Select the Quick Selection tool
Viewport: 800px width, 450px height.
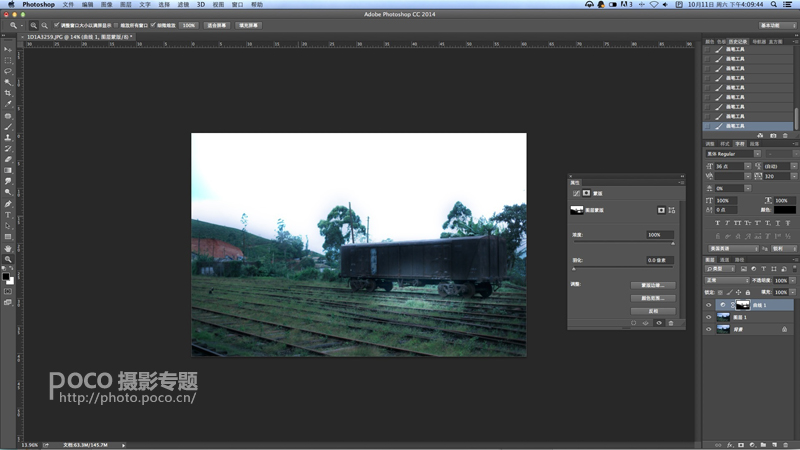pos(8,82)
